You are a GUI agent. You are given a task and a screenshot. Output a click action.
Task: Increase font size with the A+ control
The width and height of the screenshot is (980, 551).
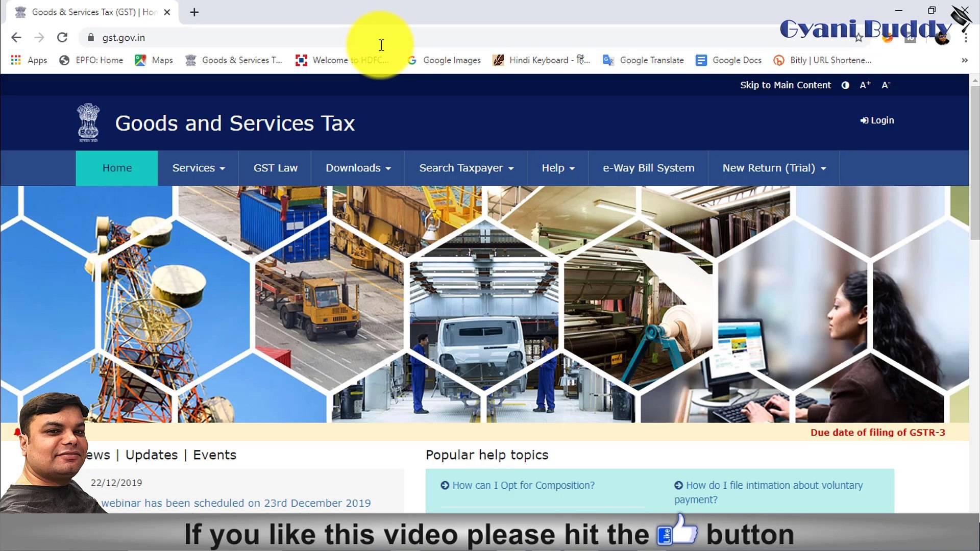coord(865,85)
